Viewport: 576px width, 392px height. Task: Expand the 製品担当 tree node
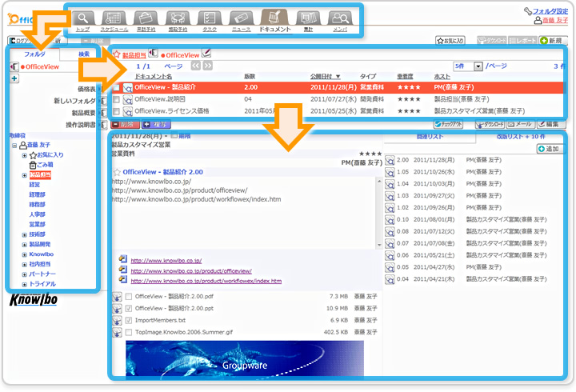(24, 175)
